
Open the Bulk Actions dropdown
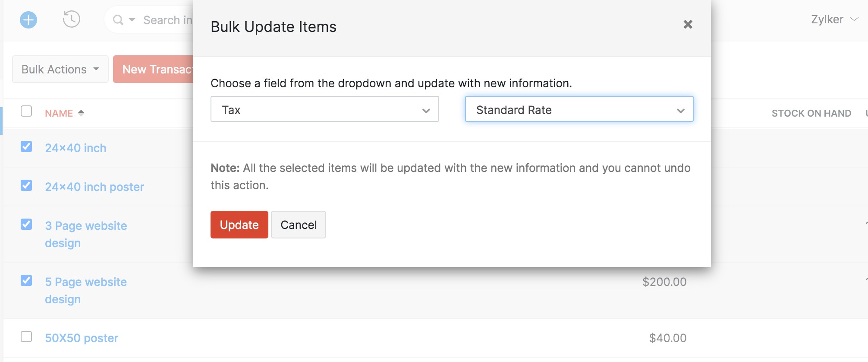(x=60, y=70)
